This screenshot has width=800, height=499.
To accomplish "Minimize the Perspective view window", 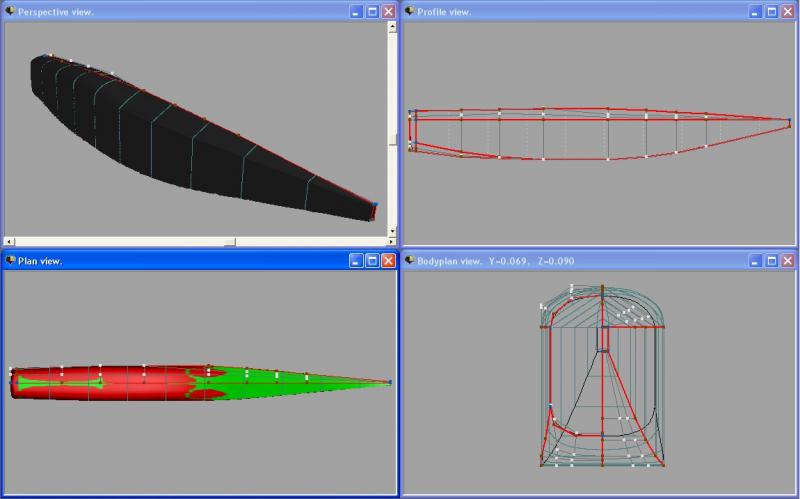I will 356,11.
